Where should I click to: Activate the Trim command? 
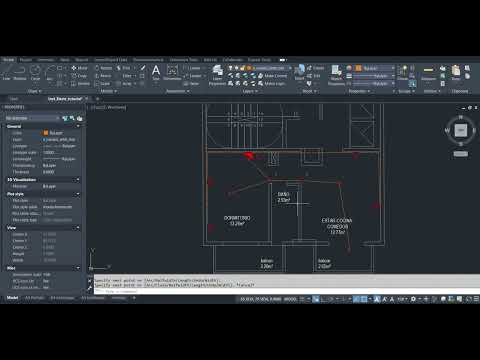(124, 68)
